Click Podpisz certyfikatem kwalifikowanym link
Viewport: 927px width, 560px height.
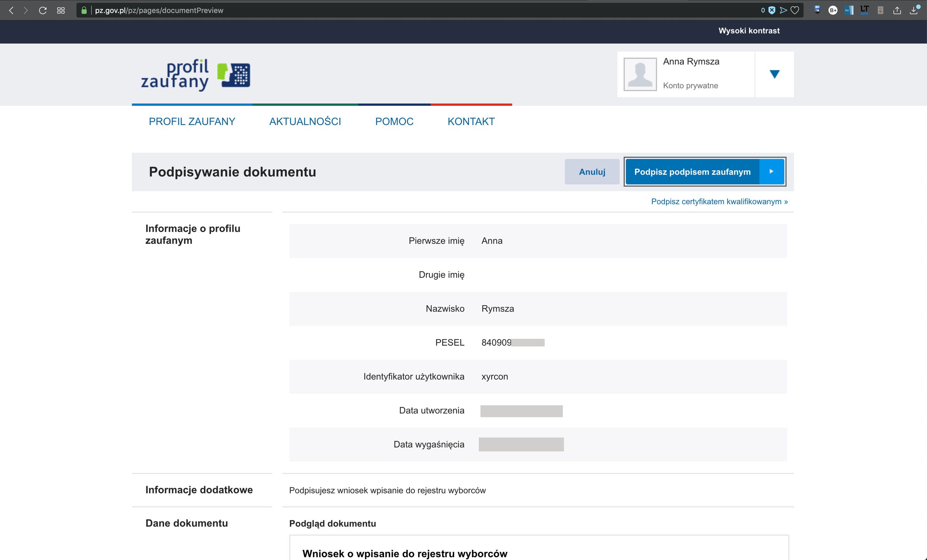tap(719, 201)
